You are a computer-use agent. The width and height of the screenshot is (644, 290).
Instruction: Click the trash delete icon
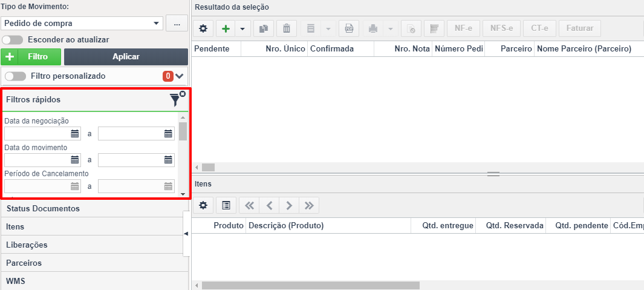point(287,29)
